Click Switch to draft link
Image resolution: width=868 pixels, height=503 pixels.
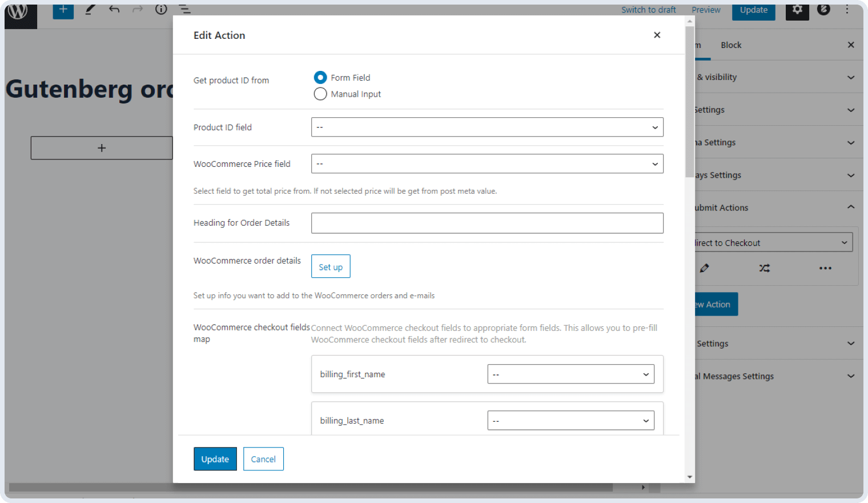click(649, 9)
